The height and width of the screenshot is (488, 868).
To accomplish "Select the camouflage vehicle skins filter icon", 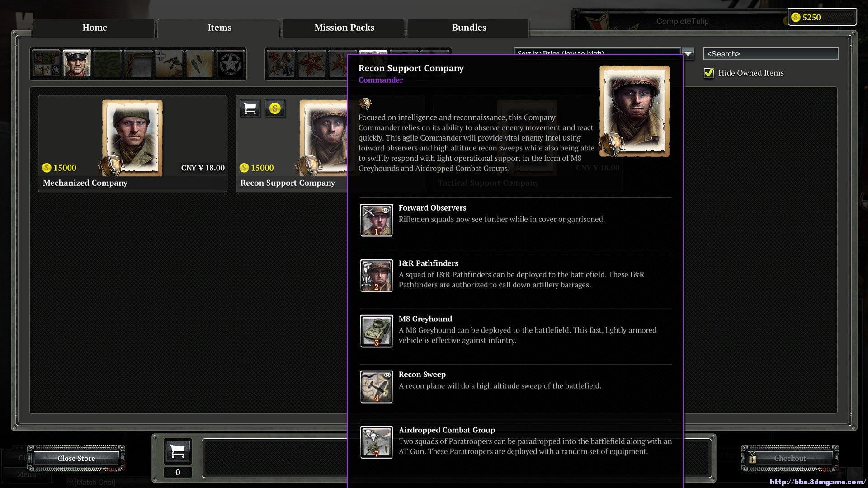I will [x=108, y=64].
